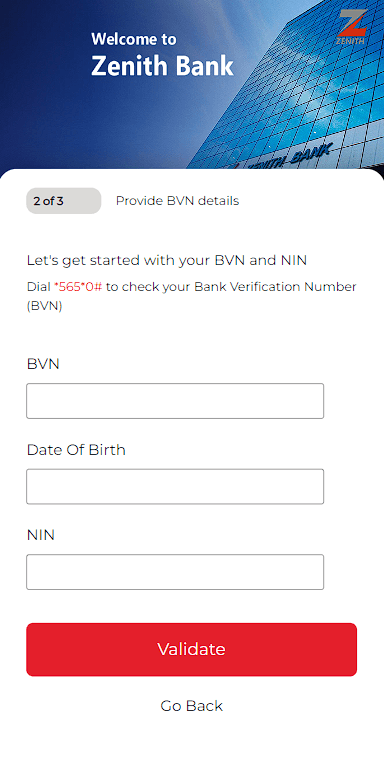
Task: Click the Zenith Bank sign on building
Action: [x=288, y=159]
